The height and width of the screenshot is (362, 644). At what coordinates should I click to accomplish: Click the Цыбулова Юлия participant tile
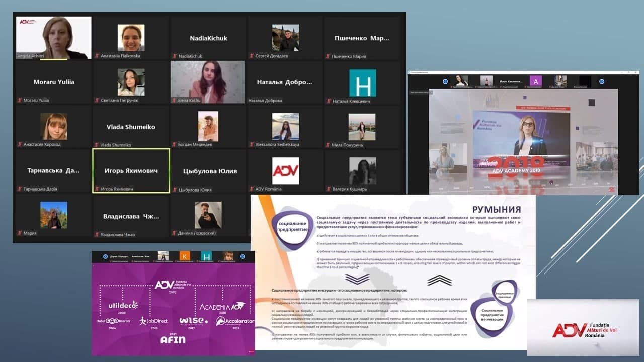click(x=208, y=171)
